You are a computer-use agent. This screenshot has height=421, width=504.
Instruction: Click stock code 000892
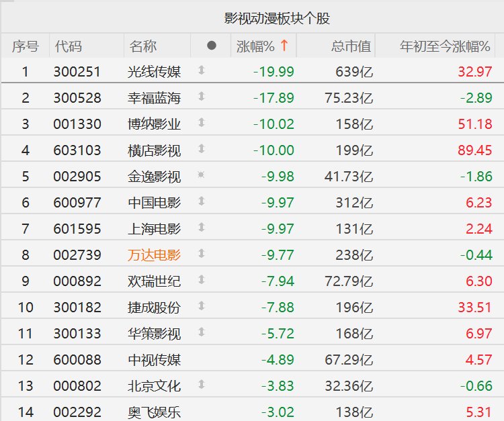pos(77,281)
